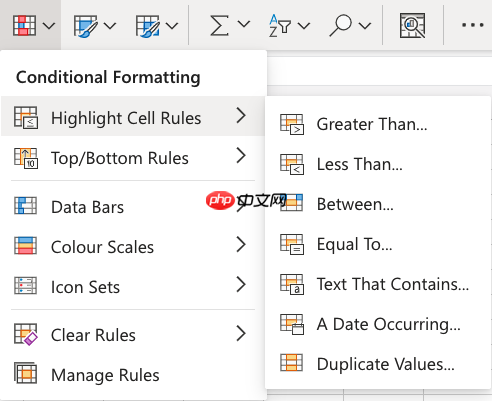Image resolution: width=492 pixels, height=401 pixels.
Task: Open the more options ellipsis
Action: 472,25
